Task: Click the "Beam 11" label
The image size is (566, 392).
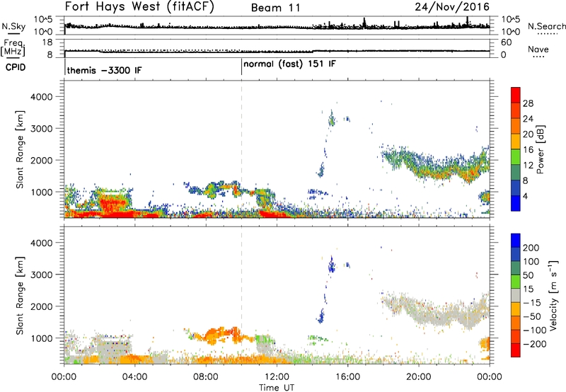Action: pyautogui.click(x=276, y=8)
